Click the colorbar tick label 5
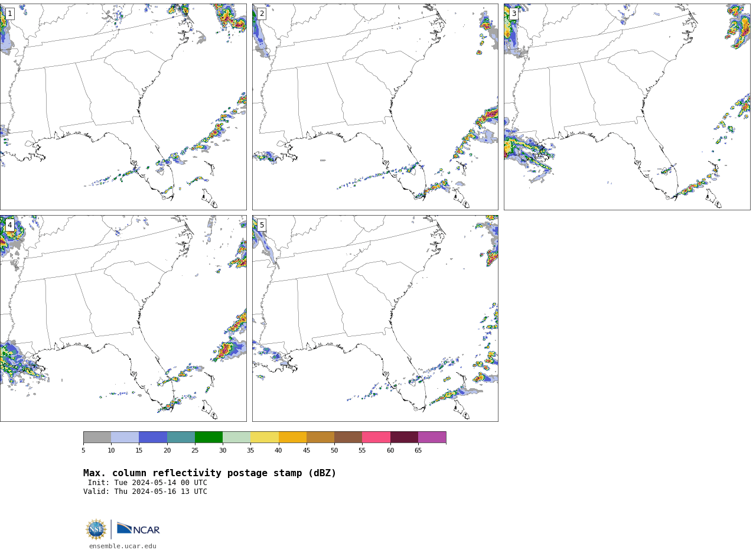The height and width of the screenshot is (553, 756). [x=83, y=451]
